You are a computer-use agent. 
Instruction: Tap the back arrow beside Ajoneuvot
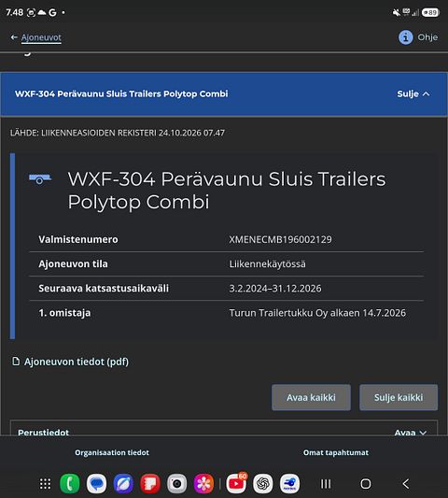tap(14, 37)
